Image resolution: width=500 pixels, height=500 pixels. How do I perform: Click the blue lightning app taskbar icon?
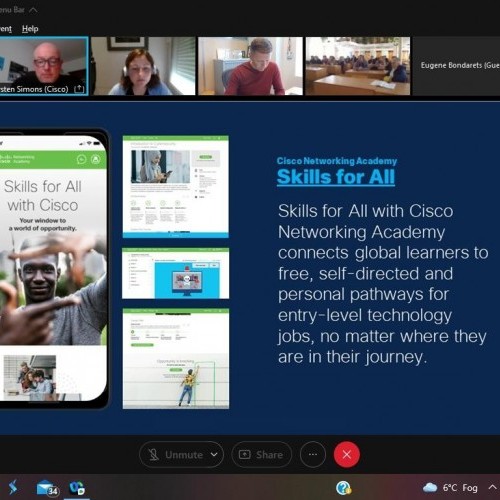[13, 488]
